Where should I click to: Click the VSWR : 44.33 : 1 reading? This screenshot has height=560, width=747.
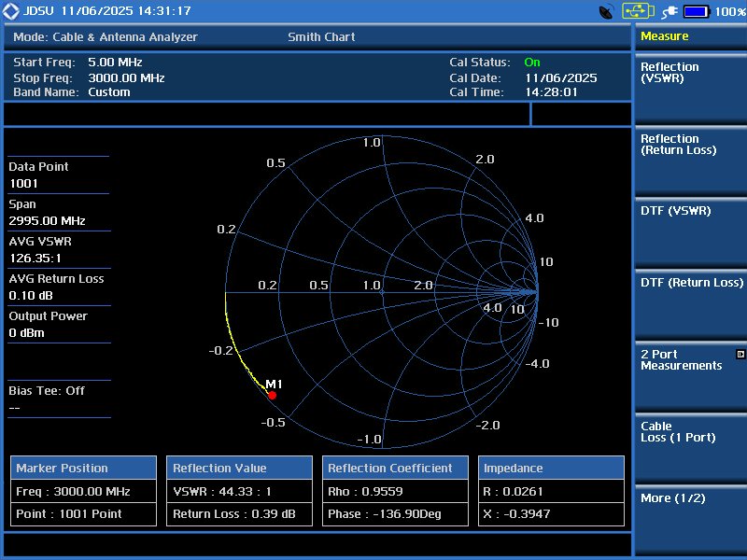click(x=240, y=492)
